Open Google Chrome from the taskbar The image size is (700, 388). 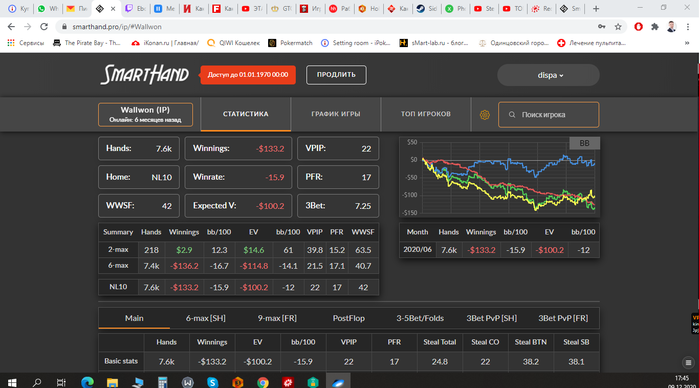(x=263, y=382)
